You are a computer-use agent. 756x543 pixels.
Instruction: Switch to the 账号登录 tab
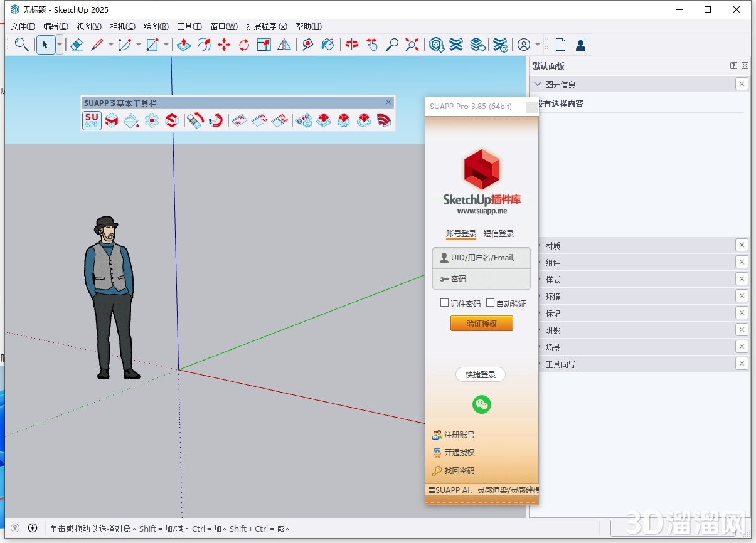point(461,233)
